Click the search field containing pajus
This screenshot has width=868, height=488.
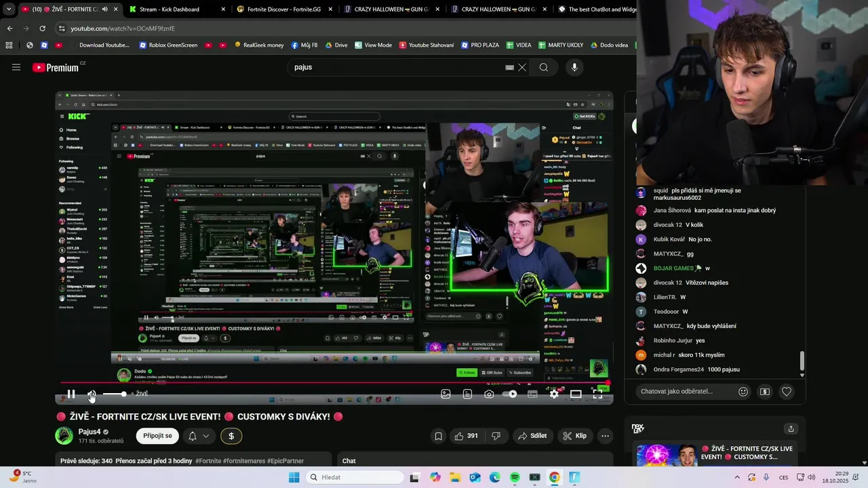point(397,67)
